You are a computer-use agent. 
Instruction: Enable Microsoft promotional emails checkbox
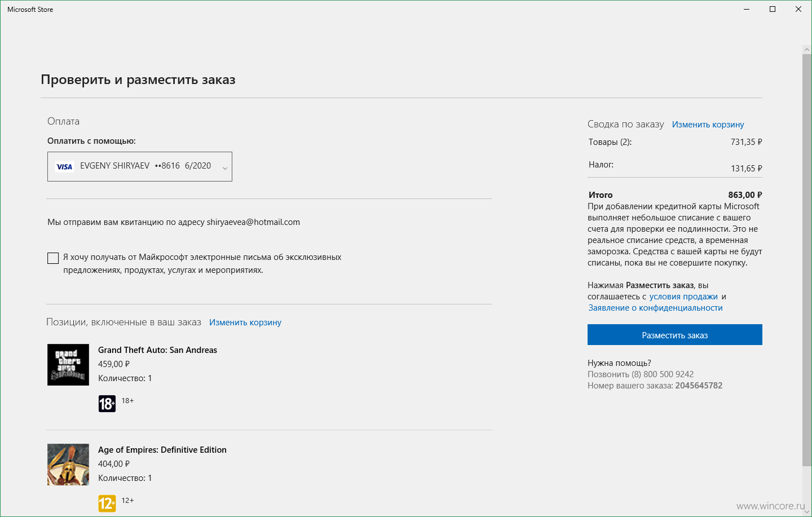pyautogui.click(x=53, y=258)
